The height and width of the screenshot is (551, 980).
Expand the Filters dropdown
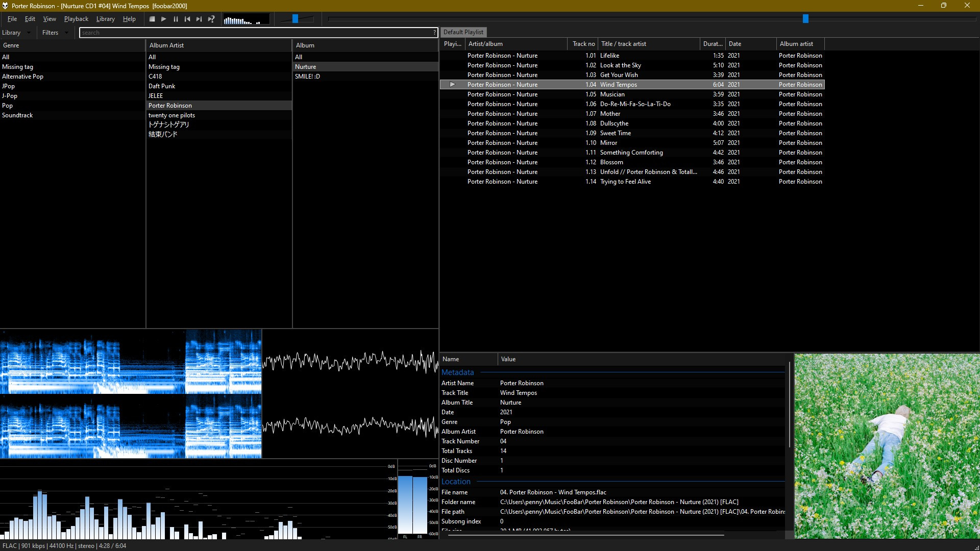55,33
